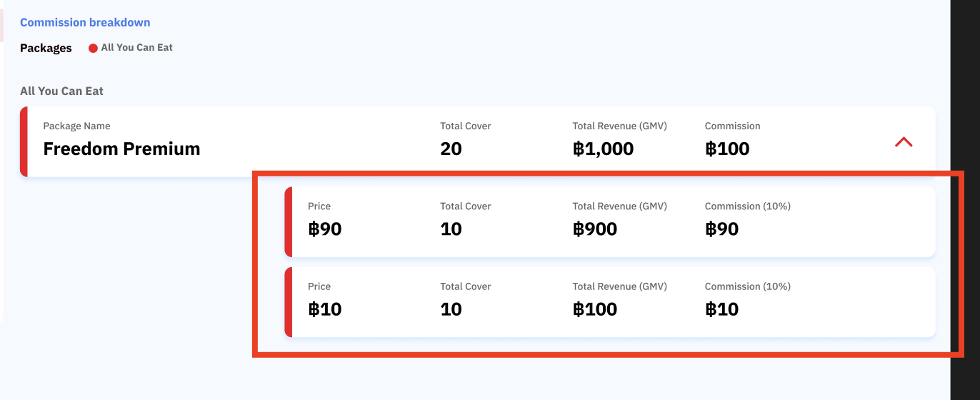Click the ฿1,000 total revenue value
Screen dimensions: 980x400
point(603,149)
